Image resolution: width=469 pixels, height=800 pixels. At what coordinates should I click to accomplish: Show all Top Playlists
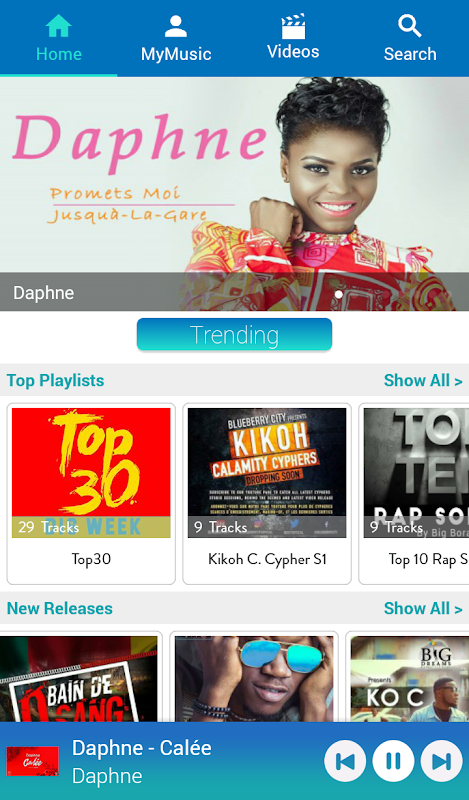423,380
